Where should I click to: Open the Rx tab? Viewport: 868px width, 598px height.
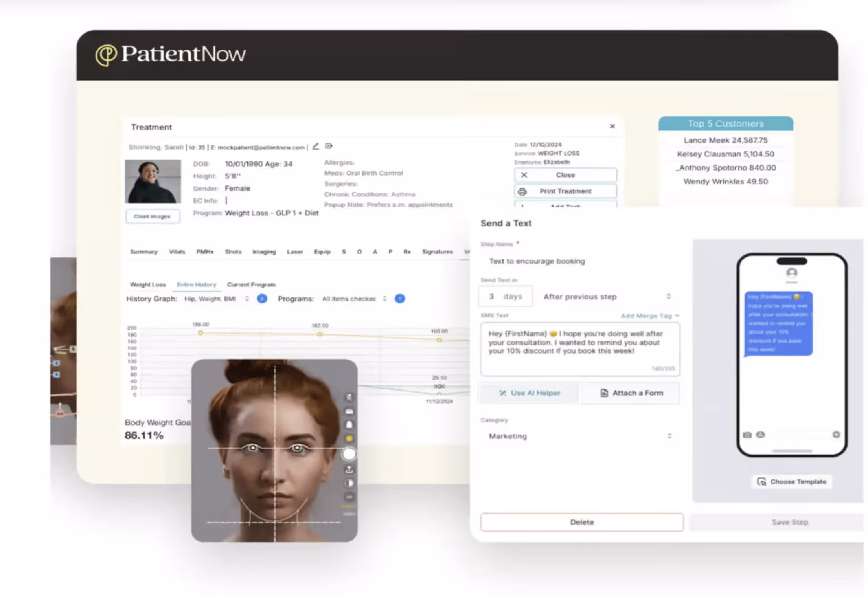(x=407, y=252)
